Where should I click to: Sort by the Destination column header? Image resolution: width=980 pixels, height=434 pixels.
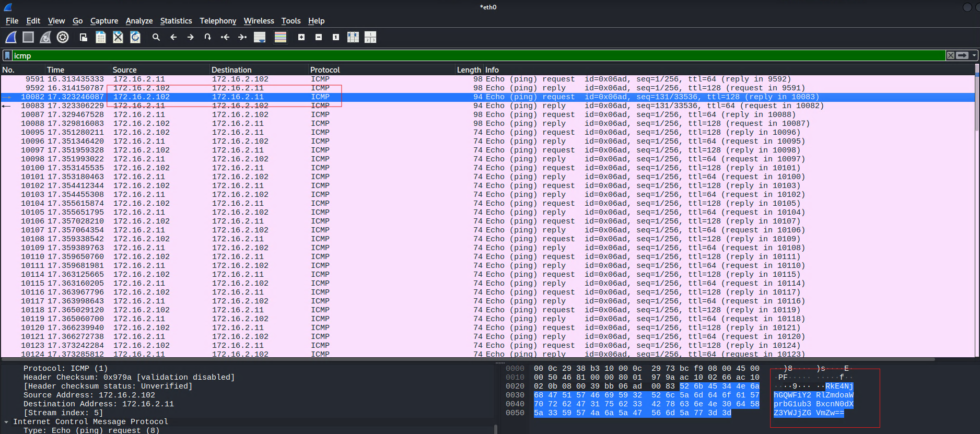(259, 69)
